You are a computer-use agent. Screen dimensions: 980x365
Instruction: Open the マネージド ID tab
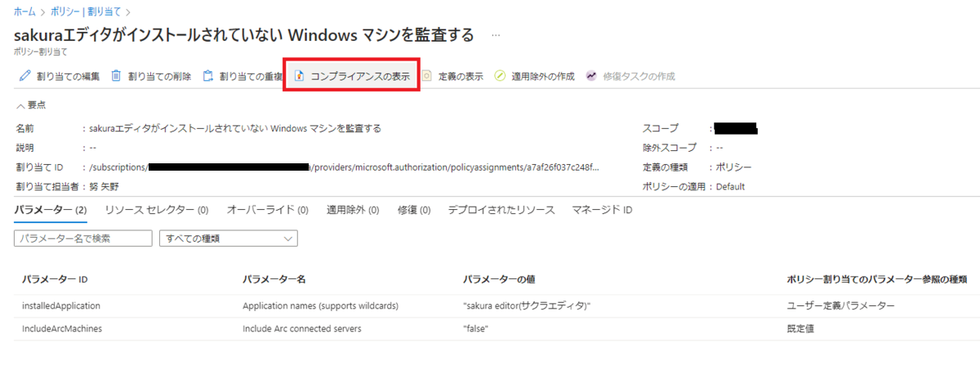coord(602,210)
